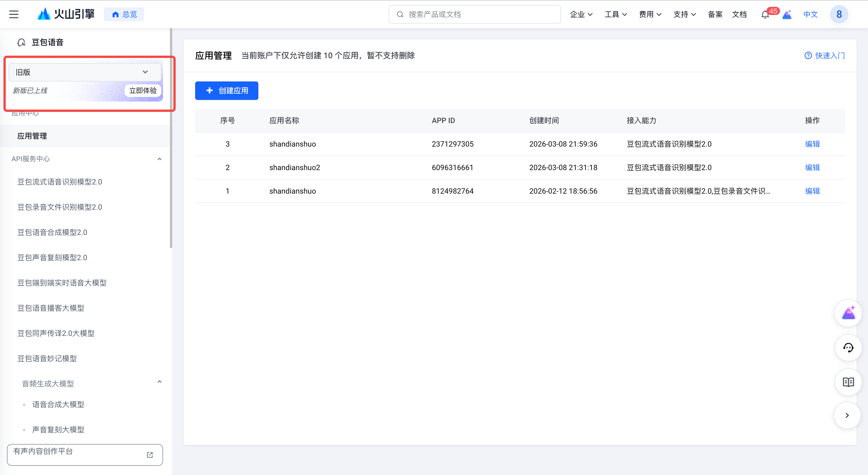
Task: Click the purple mountain AI assistant icon floating right
Action: click(x=848, y=313)
